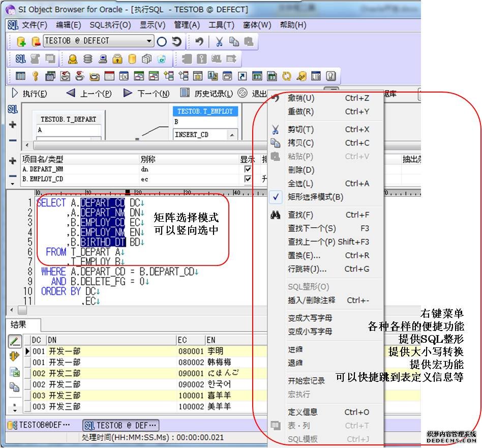Toggle 矩形选择模式(B) in the context menu

coord(315,197)
